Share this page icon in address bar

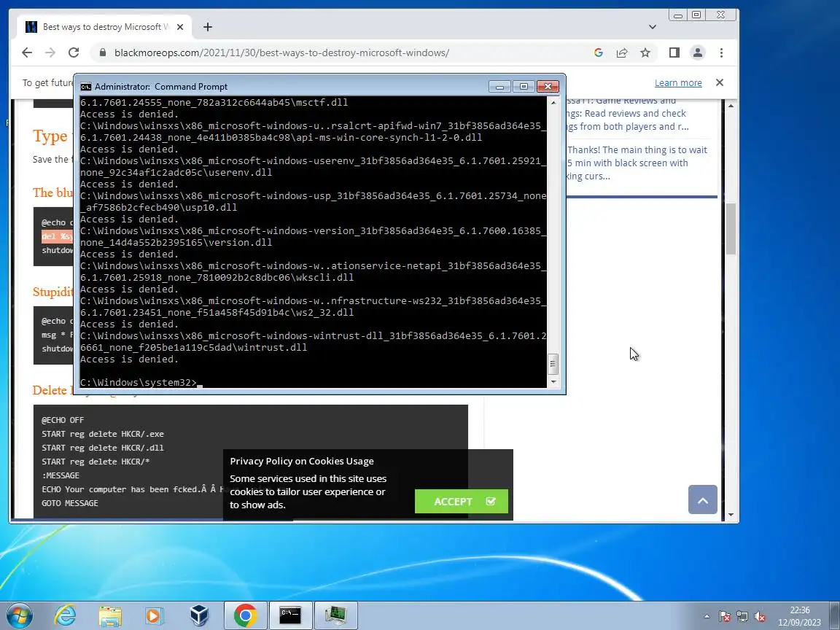622,52
